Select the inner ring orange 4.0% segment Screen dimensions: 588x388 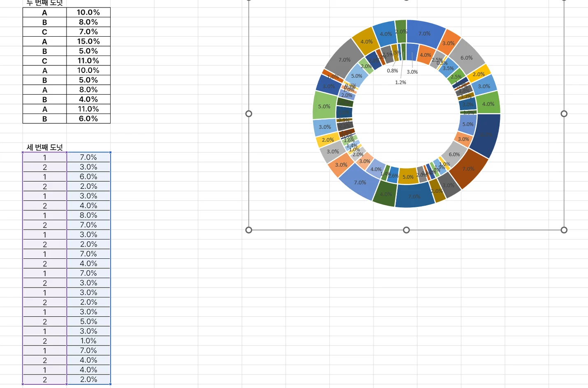(x=425, y=54)
